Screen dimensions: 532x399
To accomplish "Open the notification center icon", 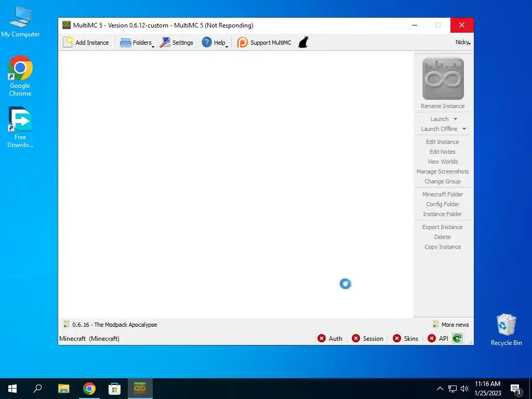I will click(x=515, y=389).
